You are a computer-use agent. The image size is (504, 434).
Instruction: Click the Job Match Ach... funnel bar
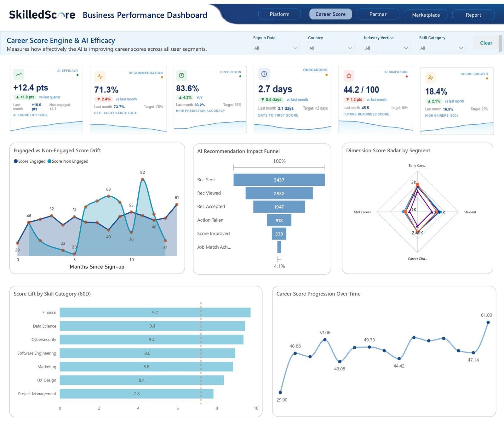pyautogui.click(x=279, y=247)
